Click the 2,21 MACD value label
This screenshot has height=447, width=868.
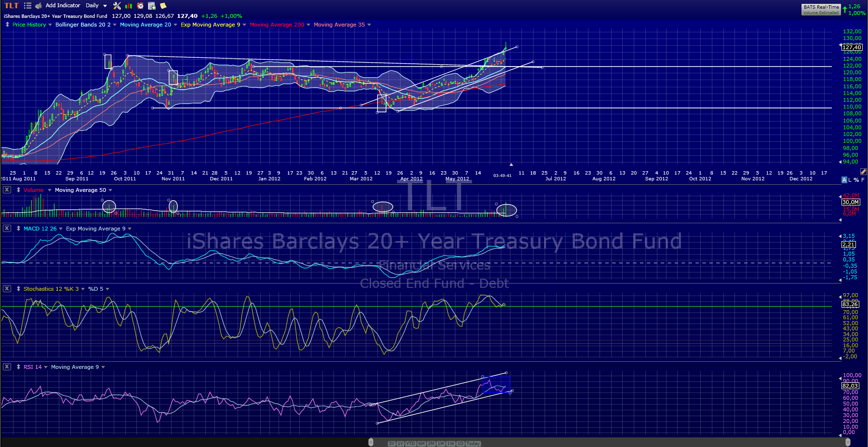pyautogui.click(x=849, y=244)
